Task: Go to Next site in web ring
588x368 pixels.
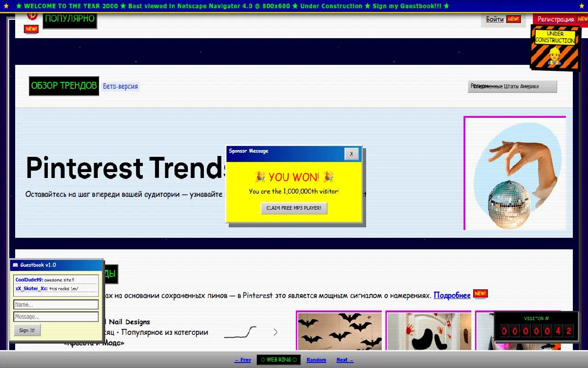Action: pos(345,360)
